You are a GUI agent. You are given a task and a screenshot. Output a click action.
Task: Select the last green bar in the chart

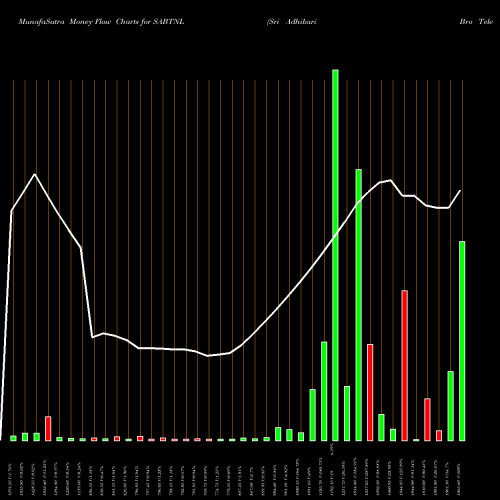click(462, 341)
